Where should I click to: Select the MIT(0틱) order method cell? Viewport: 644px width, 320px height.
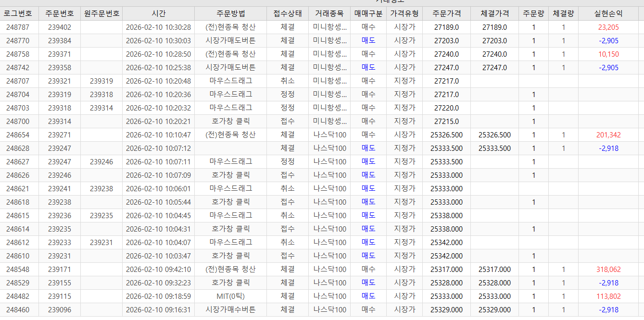coord(230,296)
